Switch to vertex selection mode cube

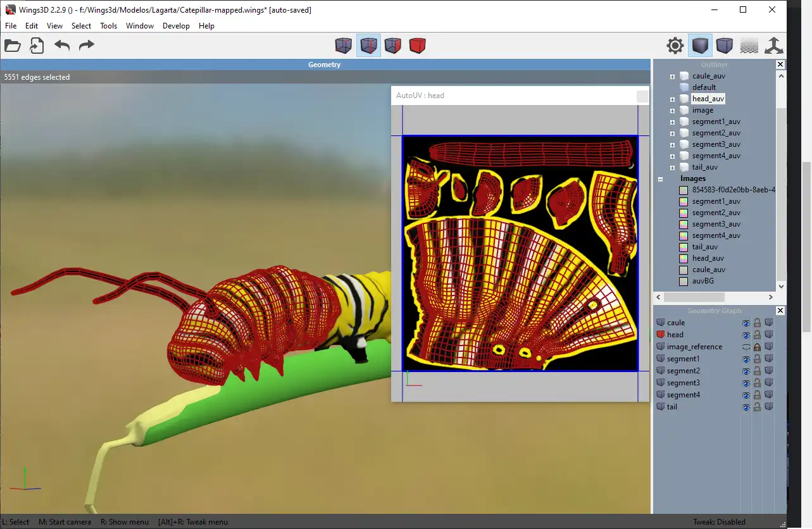(344, 46)
